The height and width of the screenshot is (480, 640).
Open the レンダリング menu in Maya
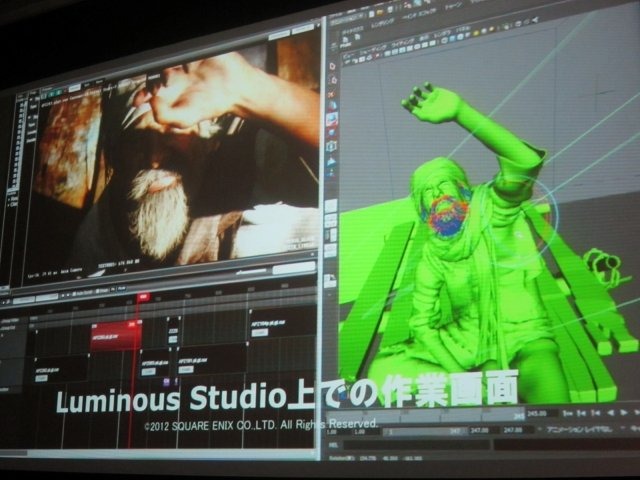382,23
